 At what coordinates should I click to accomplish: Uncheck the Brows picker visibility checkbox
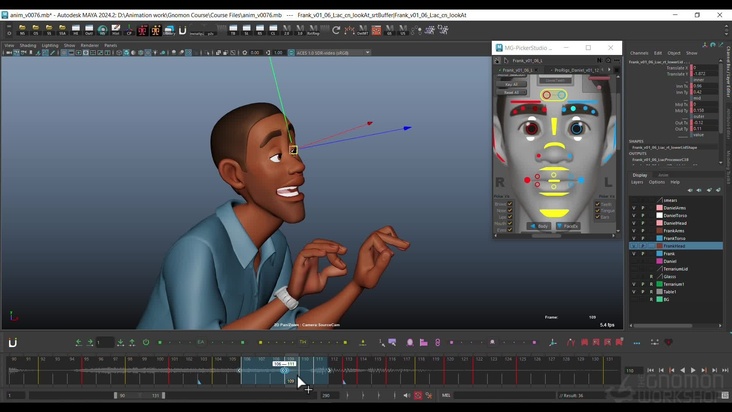510,204
